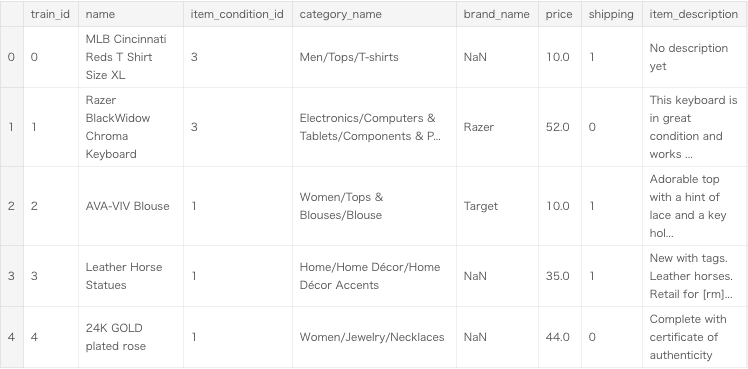Click the category_name column header
The width and height of the screenshot is (748, 369).
(x=374, y=14)
